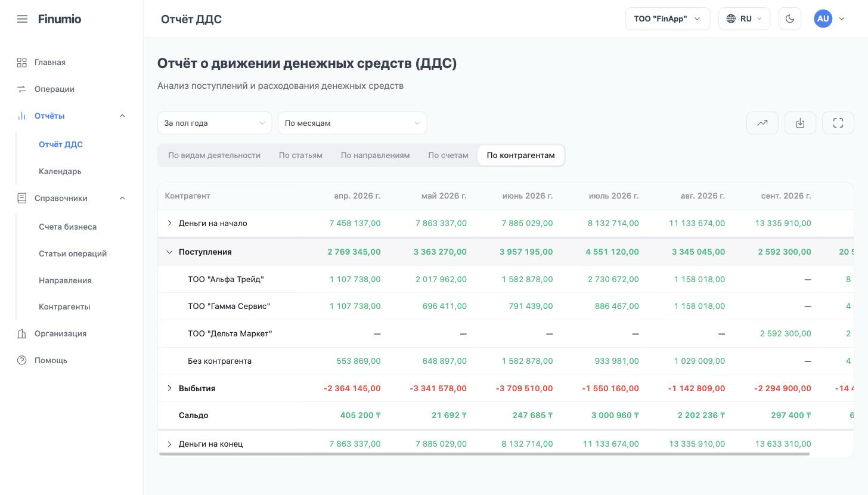Click the globe language icon

tap(731, 18)
